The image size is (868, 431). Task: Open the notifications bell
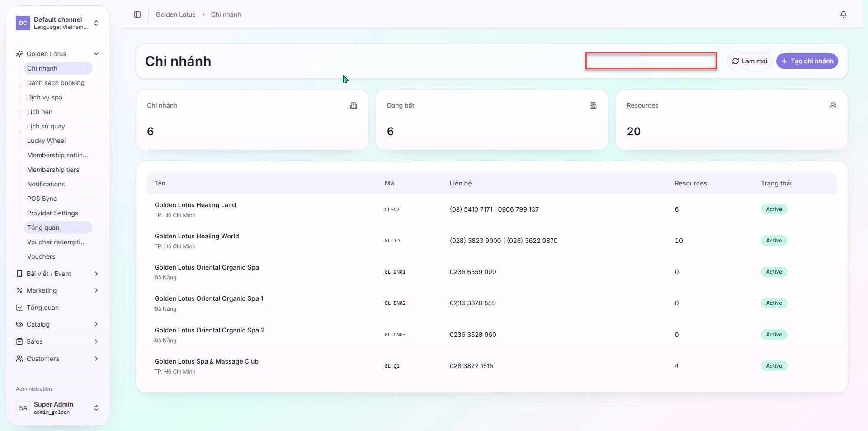pyautogui.click(x=844, y=14)
